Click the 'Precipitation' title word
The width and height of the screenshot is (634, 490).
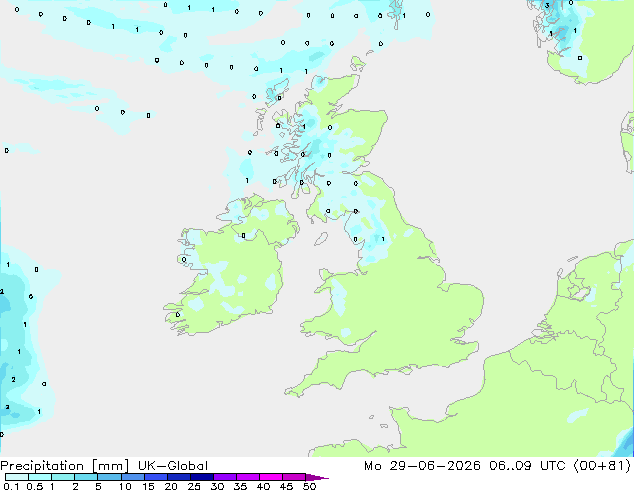coord(42,466)
